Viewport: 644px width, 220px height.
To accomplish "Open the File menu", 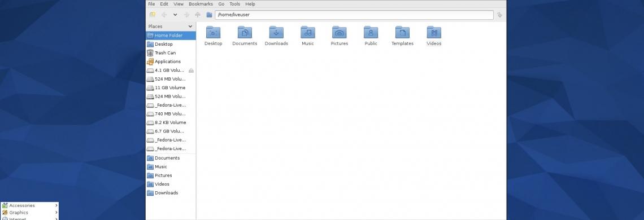I will click(151, 4).
